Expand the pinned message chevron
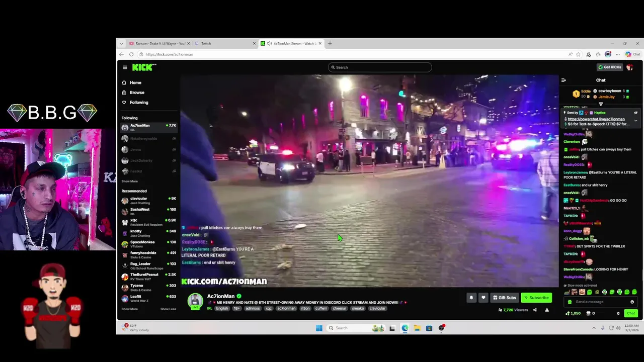Image resolution: width=644 pixels, height=362 pixels. pos(635,121)
